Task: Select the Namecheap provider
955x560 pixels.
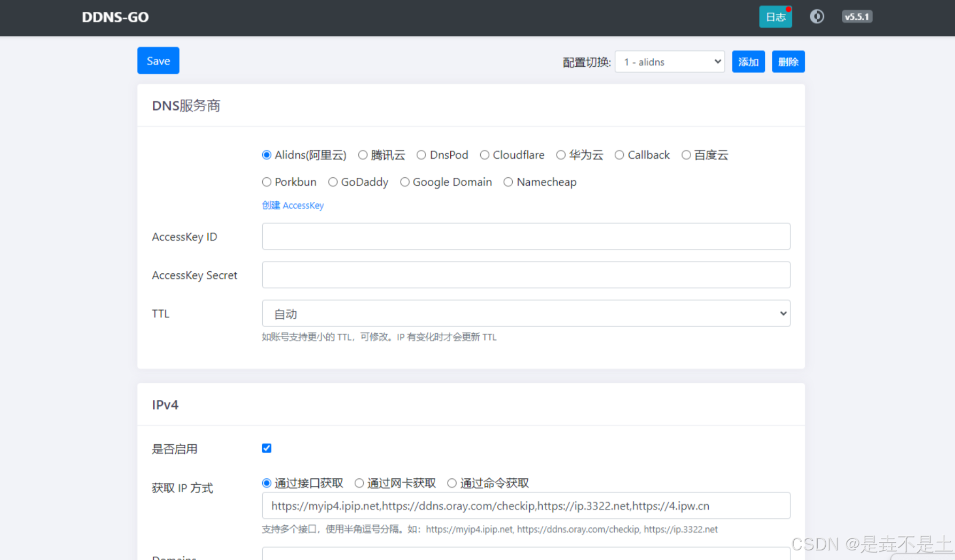Action: (508, 182)
